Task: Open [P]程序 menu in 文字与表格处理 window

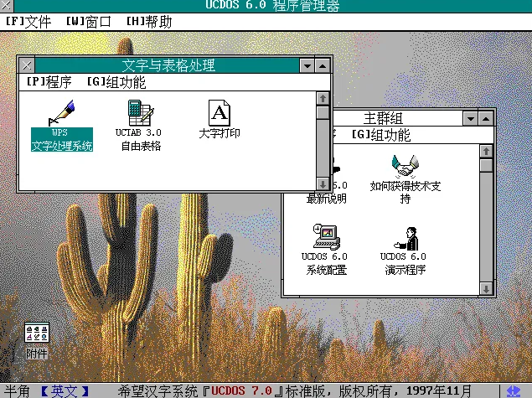Action: (49, 82)
